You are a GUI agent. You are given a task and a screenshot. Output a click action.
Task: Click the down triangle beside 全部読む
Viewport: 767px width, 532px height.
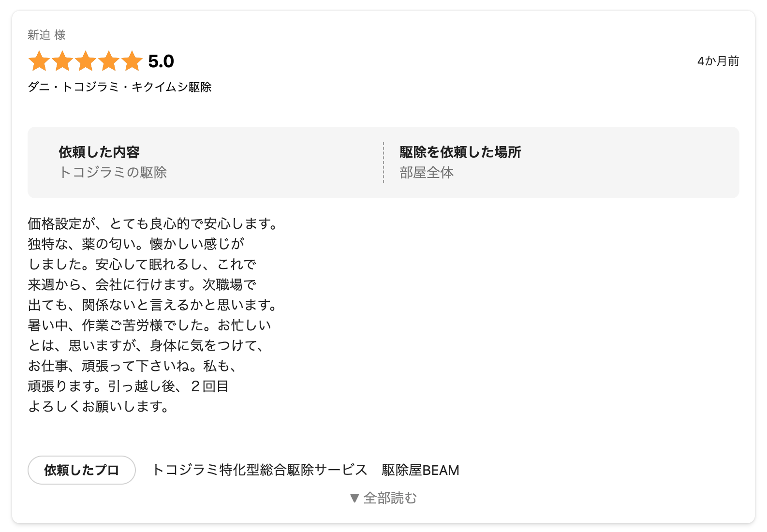coord(354,498)
